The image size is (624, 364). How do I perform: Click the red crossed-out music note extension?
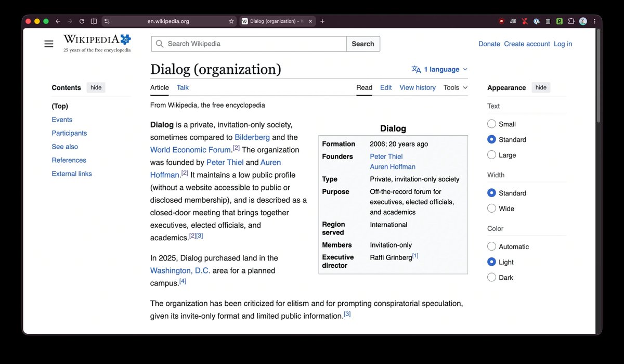[525, 21]
